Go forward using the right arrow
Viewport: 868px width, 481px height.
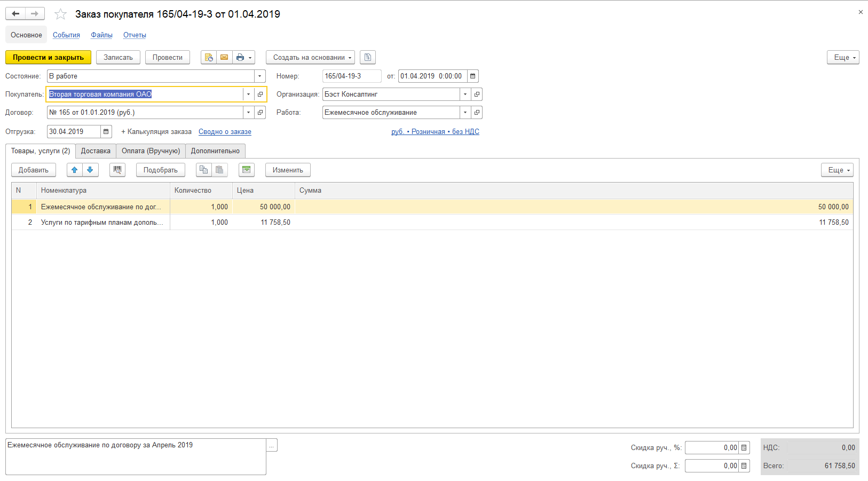[35, 14]
